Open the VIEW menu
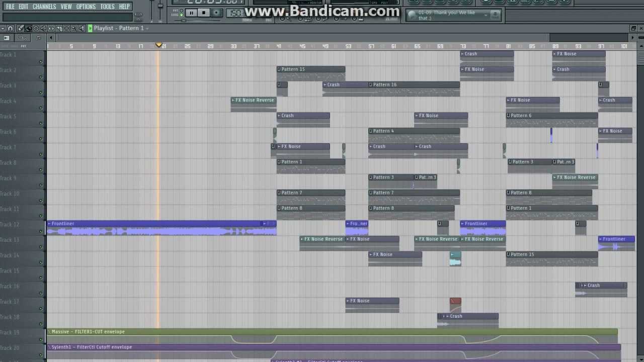The height and width of the screenshot is (362, 644). [x=66, y=7]
